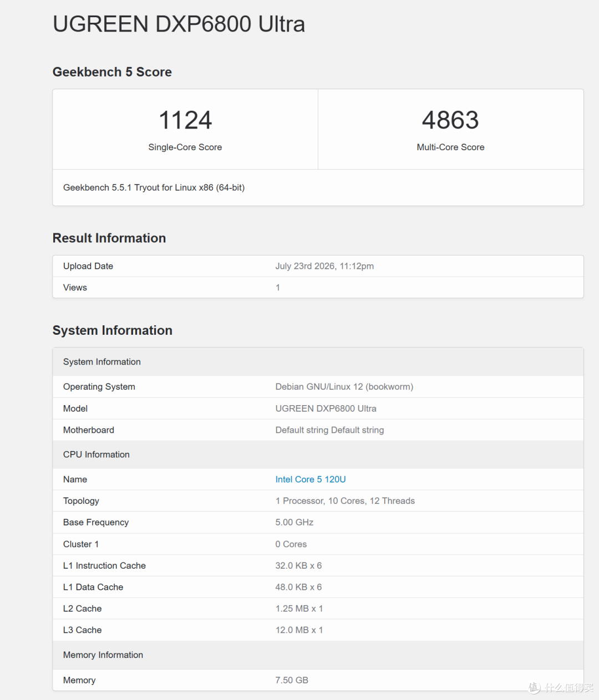Image resolution: width=599 pixels, height=700 pixels.
Task: Select the L2 Cache label
Action: pyautogui.click(x=83, y=609)
